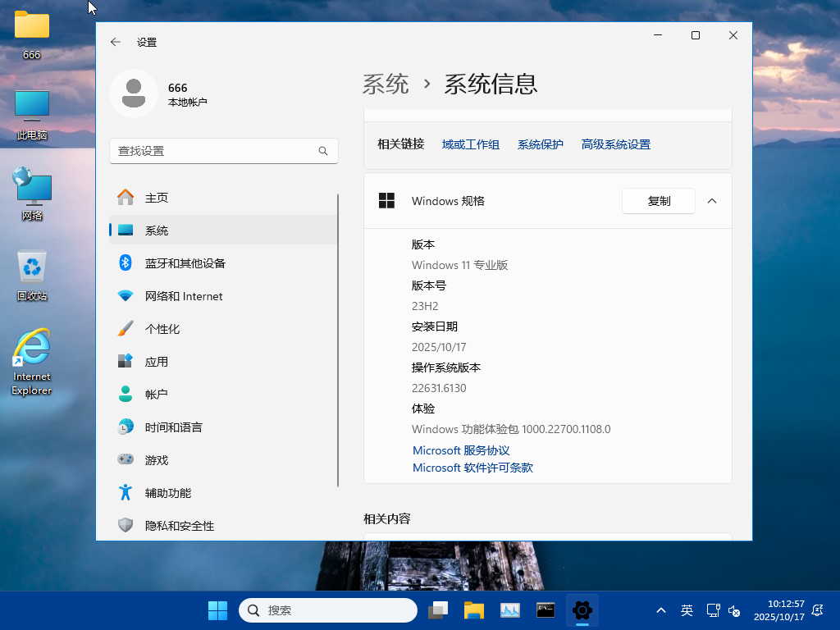Open the Apps settings page

coord(156,362)
